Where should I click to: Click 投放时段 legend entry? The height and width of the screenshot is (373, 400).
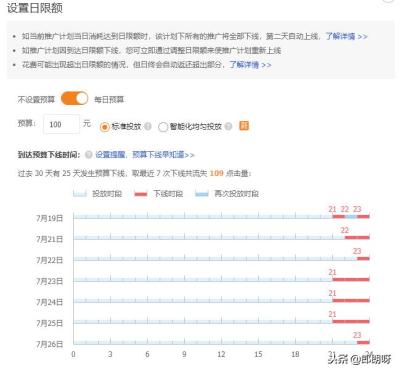(x=98, y=194)
